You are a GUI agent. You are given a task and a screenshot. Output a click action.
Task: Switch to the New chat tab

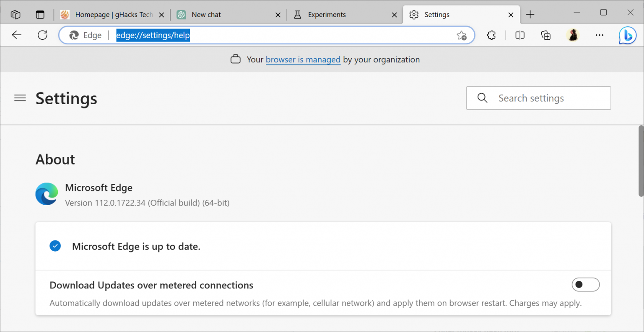click(x=206, y=14)
